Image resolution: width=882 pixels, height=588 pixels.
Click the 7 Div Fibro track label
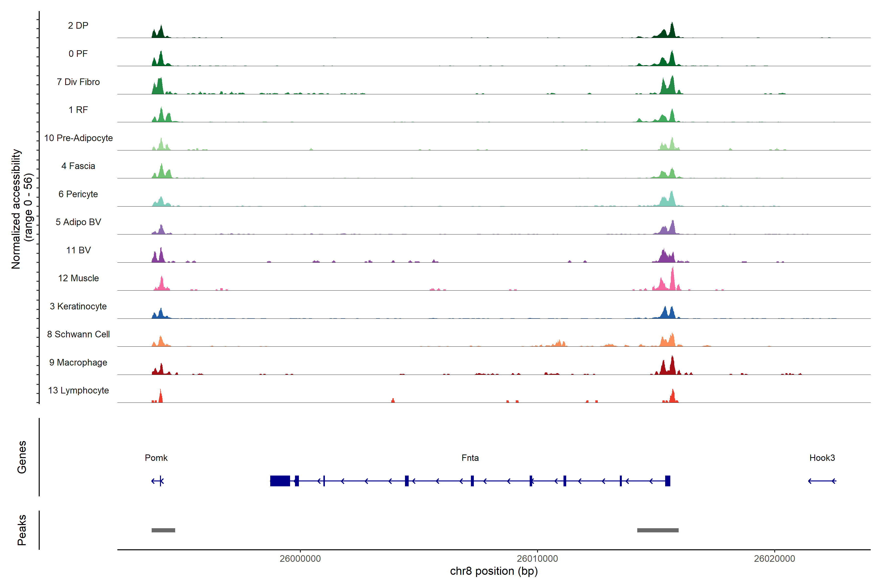point(78,82)
